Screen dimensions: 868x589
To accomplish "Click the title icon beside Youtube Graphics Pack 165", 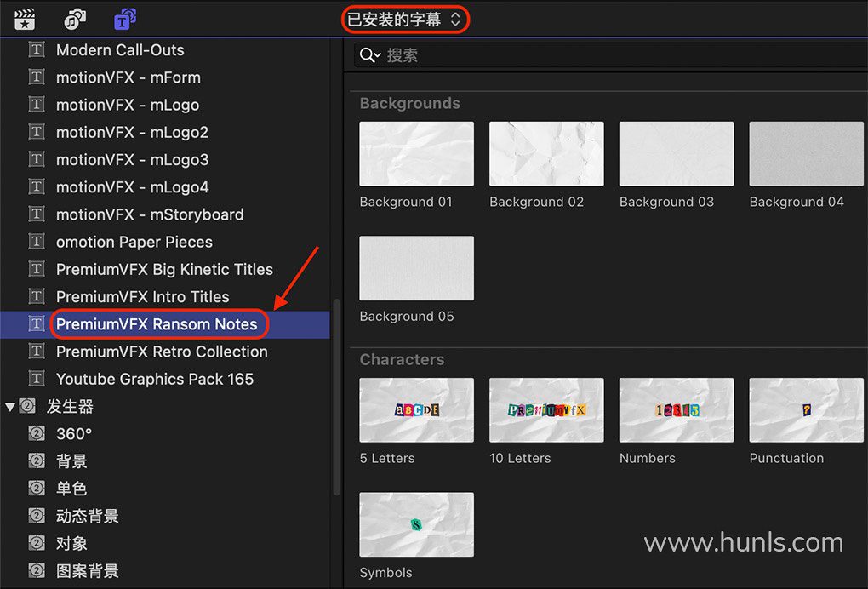I will tap(37, 379).
